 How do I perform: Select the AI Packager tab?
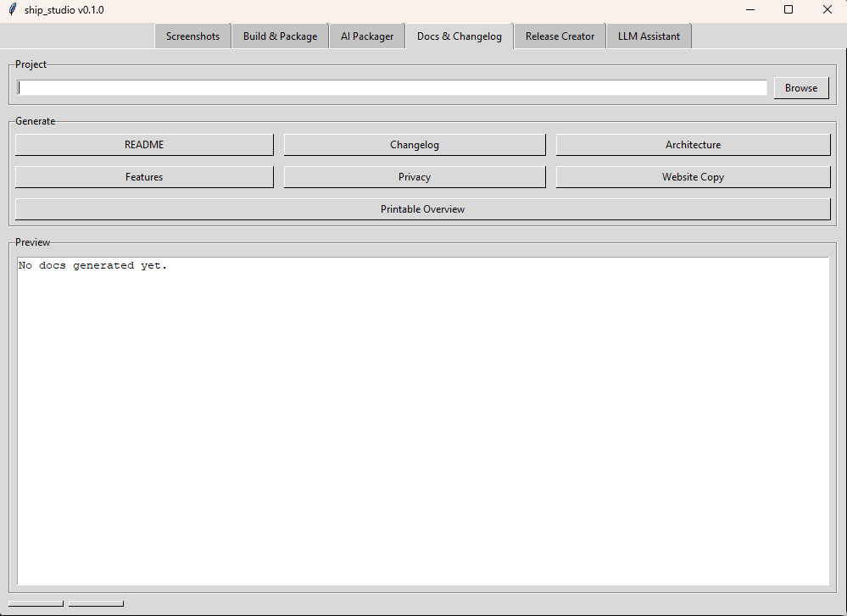tap(366, 36)
